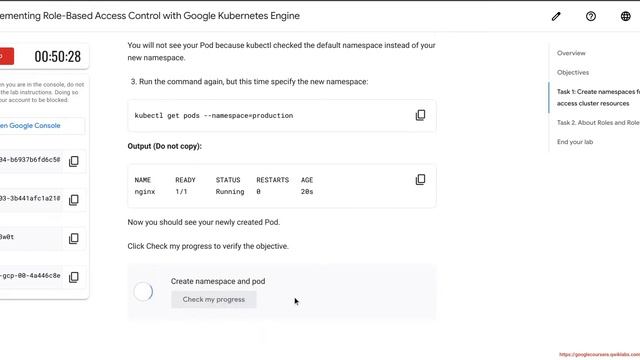The width and height of the screenshot is (640, 360).
Task: Click the 20s age value in output
Action: [x=307, y=192]
